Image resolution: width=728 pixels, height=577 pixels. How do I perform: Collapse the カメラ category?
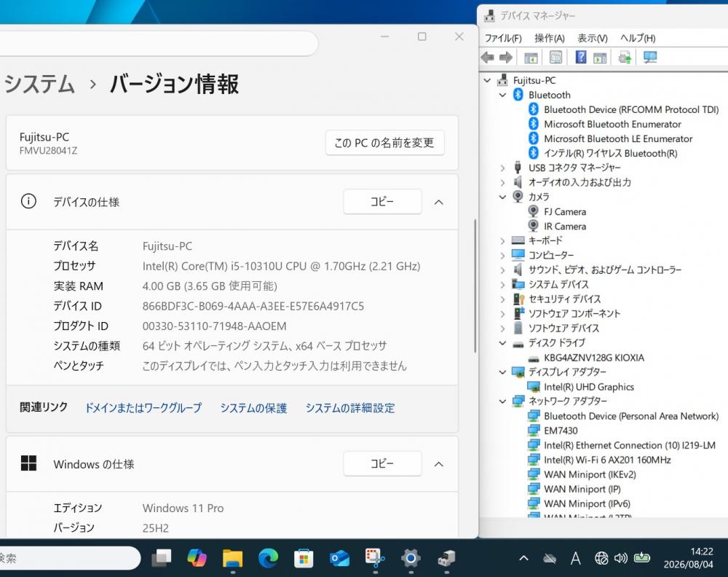(502, 197)
